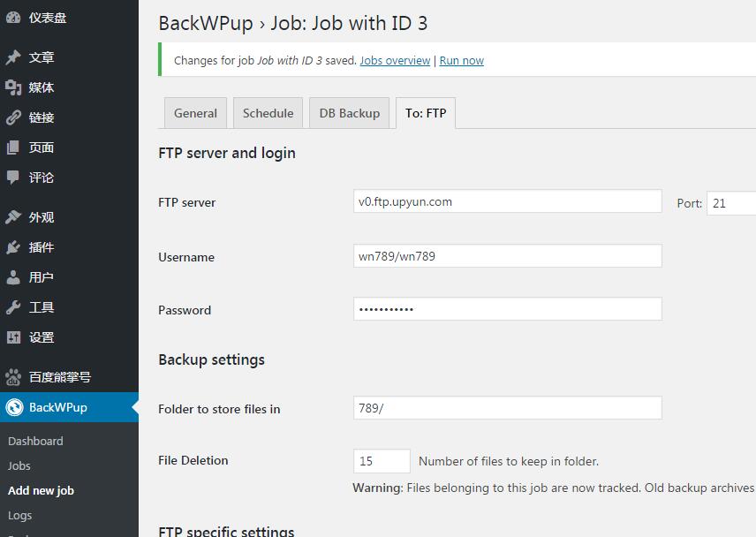The image size is (756, 537).
Task: Click the pages icon in sidebar
Action: tap(13, 147)
